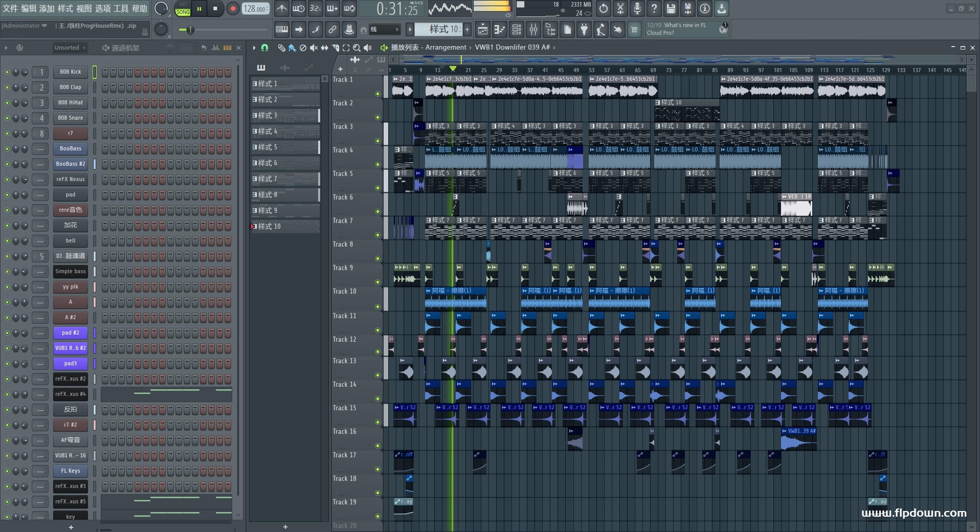Click the metronome icon in the toolbar

pyautogui.click(x=282, y=9)
